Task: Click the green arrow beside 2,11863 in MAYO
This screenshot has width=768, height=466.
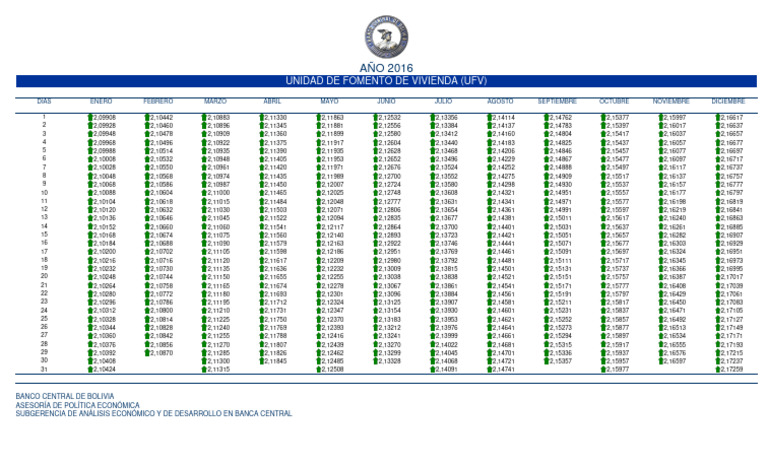Action: tap(318, 118)
